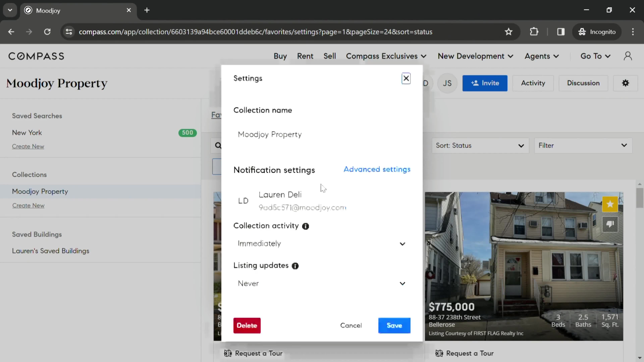Open a new browser tab
This screenshot has height=362, width=644.
147,10
